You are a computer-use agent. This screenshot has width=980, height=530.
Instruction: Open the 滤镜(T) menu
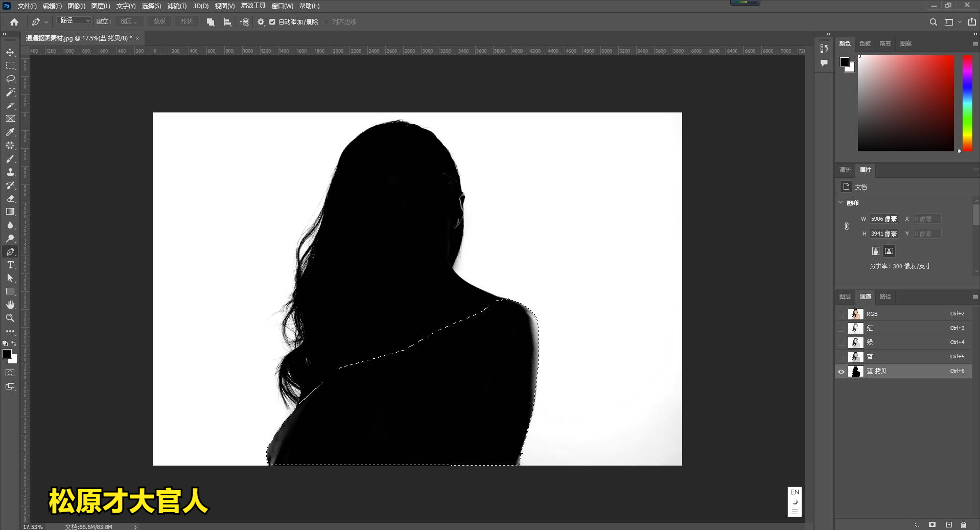coord(177,6)
